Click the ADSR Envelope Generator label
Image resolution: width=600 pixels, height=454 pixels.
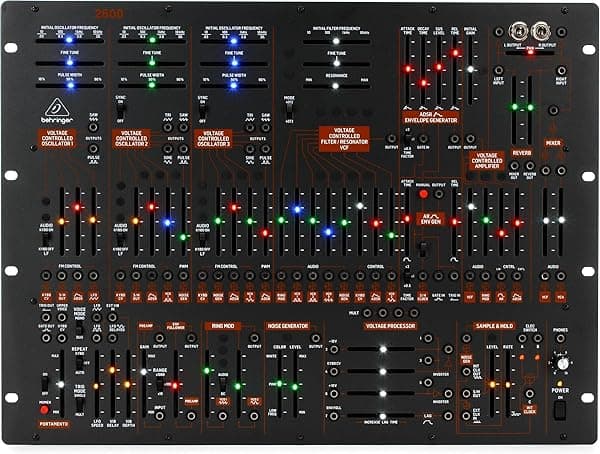(431, 117)
